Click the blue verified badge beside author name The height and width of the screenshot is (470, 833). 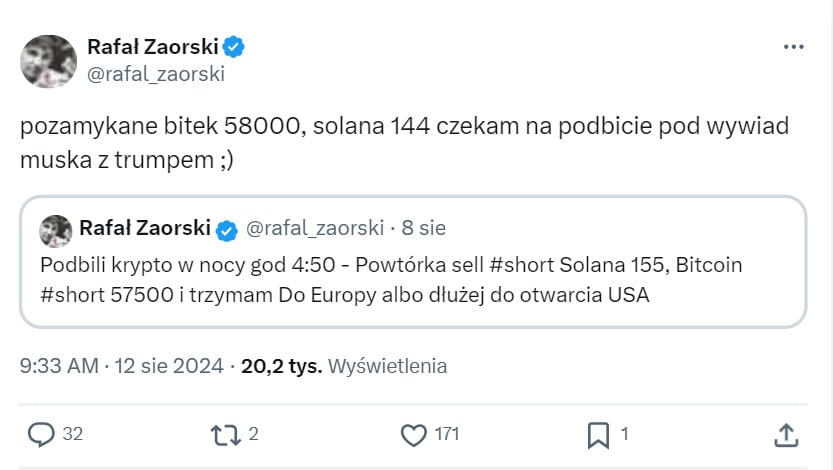coord(235,46)
